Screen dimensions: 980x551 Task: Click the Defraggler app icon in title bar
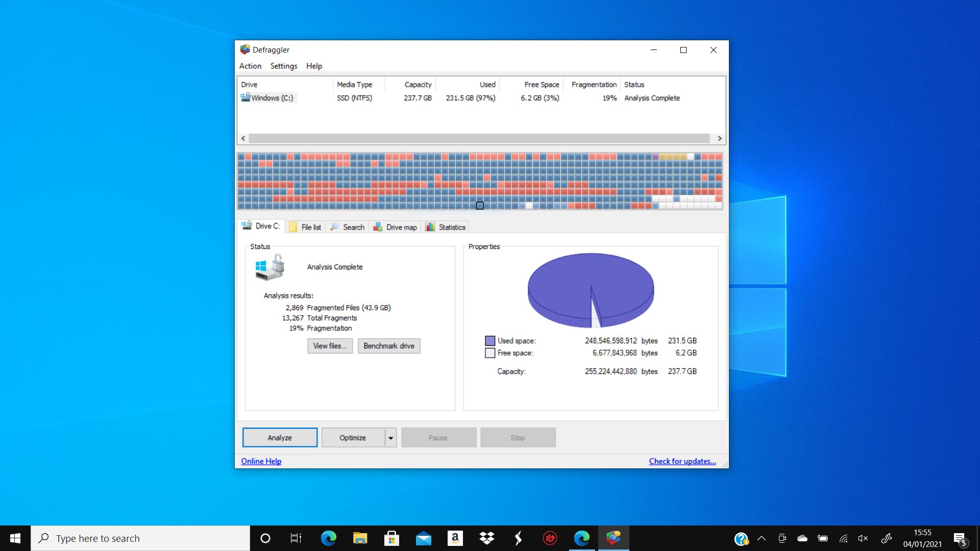coord(243,50)
